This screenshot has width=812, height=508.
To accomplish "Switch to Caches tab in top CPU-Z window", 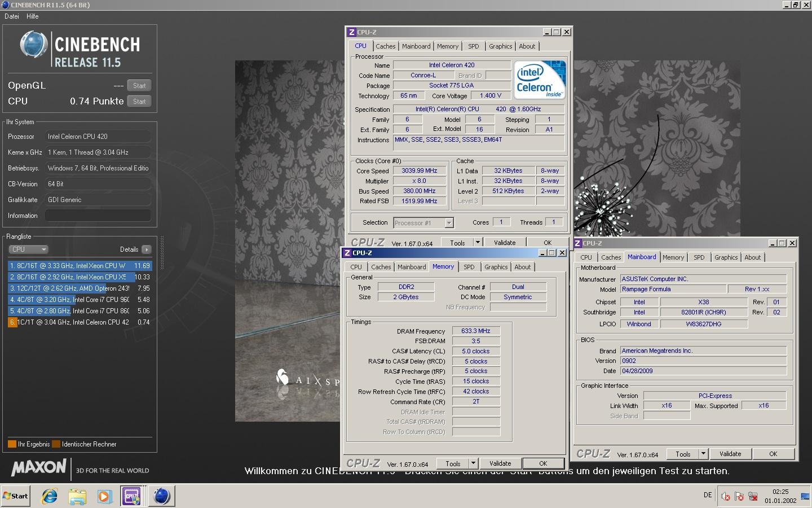I will tap(386, 46).
